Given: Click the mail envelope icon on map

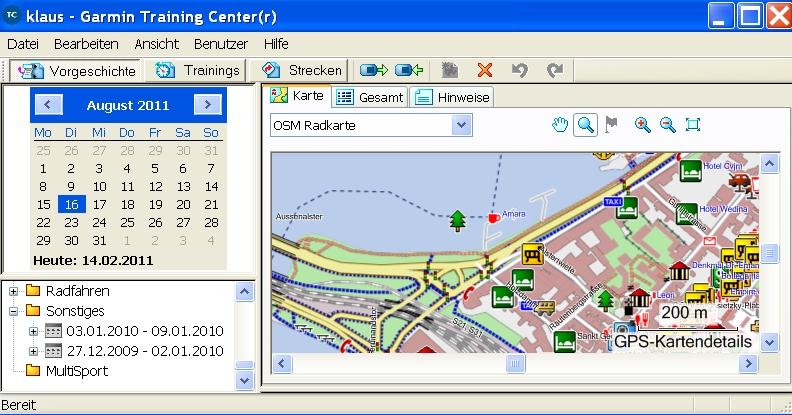Looking at the screenshot, I should click(x=710, y=241).
